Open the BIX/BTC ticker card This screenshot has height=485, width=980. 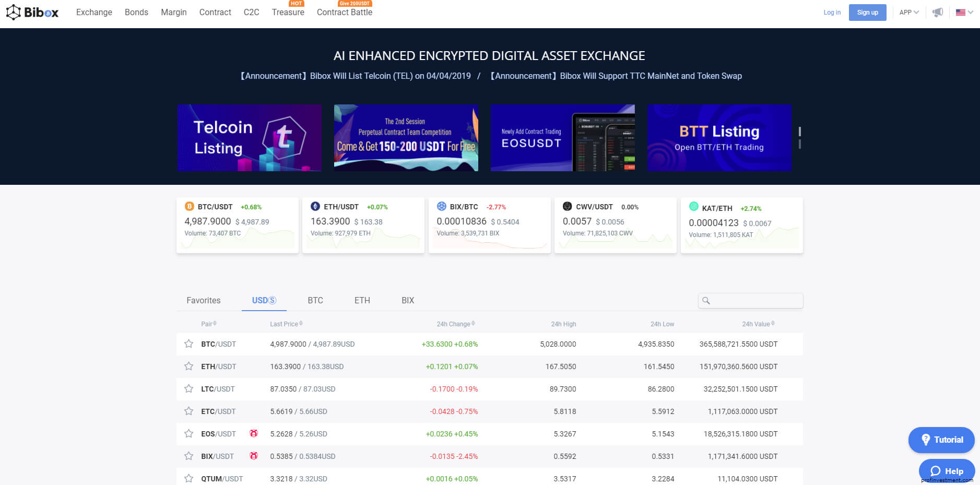pos(490,225)
